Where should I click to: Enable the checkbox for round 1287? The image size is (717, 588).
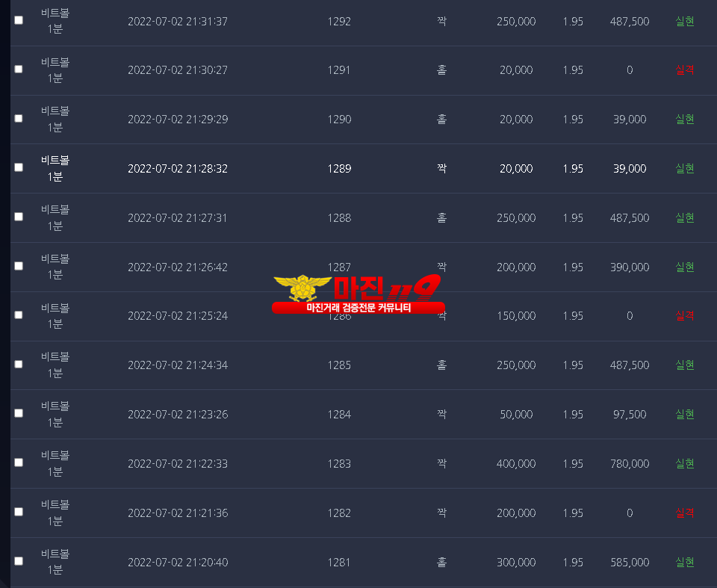[19, 266]
